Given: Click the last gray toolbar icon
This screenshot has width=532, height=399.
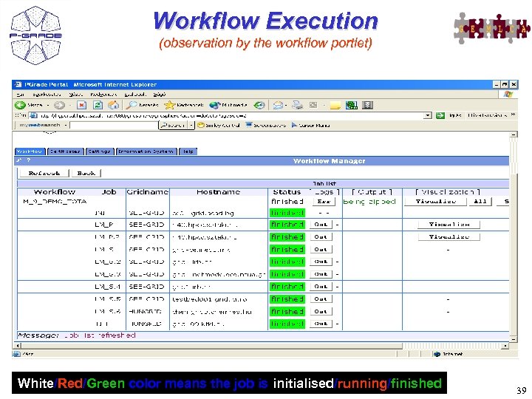Looking at the screenshot, I should 367,105.
